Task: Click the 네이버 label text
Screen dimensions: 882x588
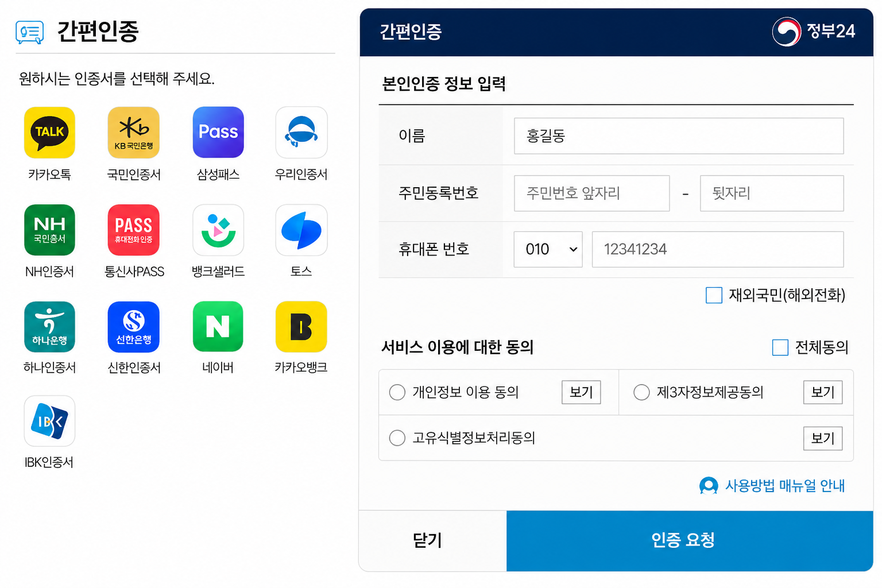Action: pyautogui.click(x=218, y=367)
